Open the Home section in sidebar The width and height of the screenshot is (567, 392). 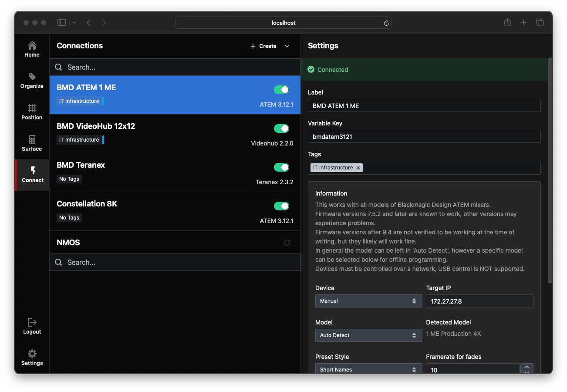[32, 49]
